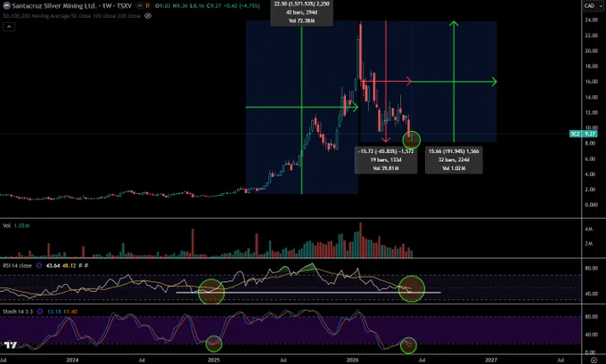Click the Santacruz Silver Mining logo icon

(x=6, y=6)
